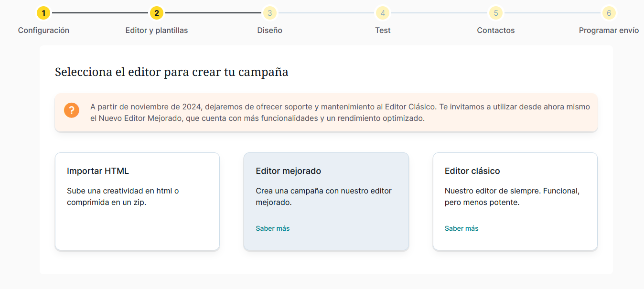The height and width of the screenshot is (289, 644).
Task: Click the orange question mark icon
Action: point(72,110)
